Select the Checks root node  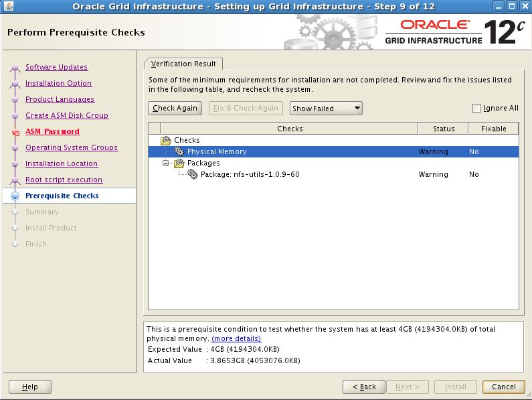[x=187, y=140]
